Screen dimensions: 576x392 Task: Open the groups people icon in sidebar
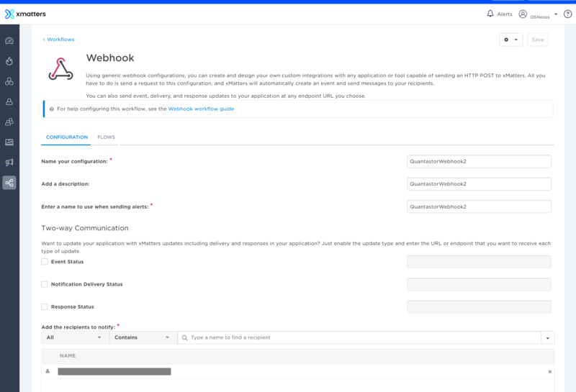tap(9, 122)
